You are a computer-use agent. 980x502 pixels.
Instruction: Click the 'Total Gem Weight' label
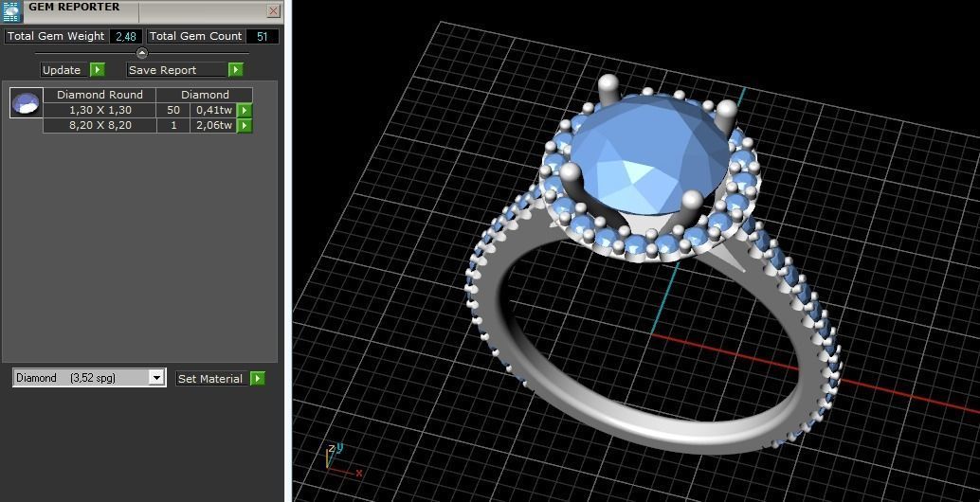point(56,36)
